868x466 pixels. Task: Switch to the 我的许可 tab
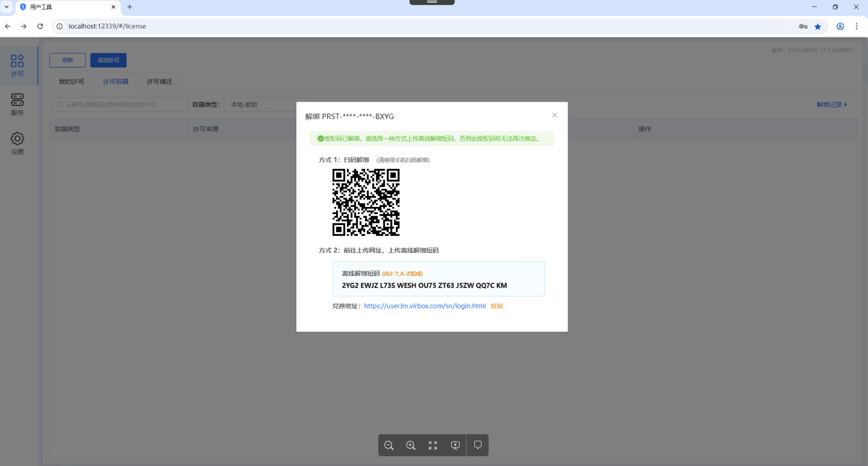[x=72, y=82]
